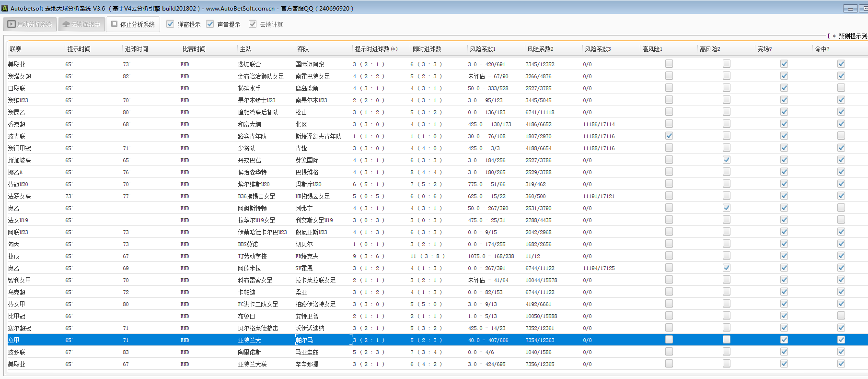Viewport: 868px width, 379px height.
Task: Minimize the Autobetsoft window
Action: pos(850,9)
